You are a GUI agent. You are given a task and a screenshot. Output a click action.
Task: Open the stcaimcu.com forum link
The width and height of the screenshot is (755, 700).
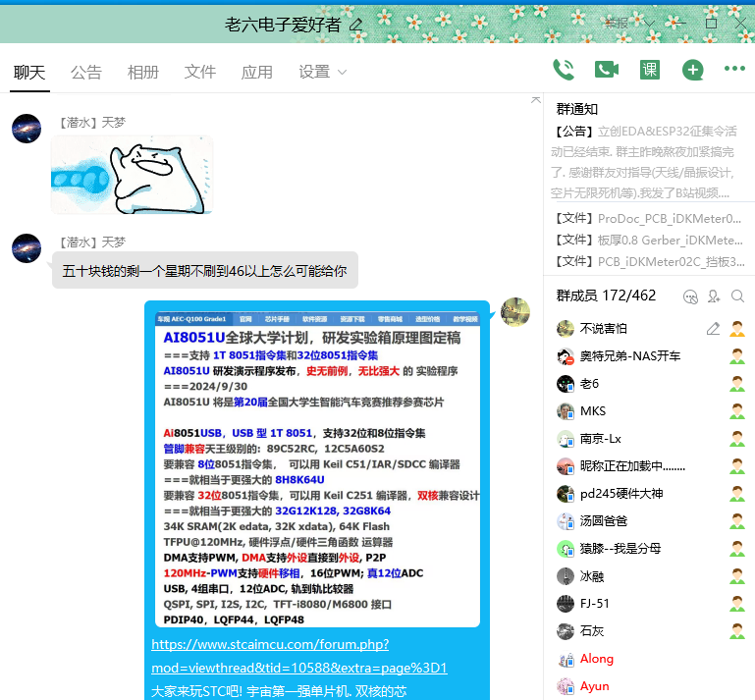299,656
